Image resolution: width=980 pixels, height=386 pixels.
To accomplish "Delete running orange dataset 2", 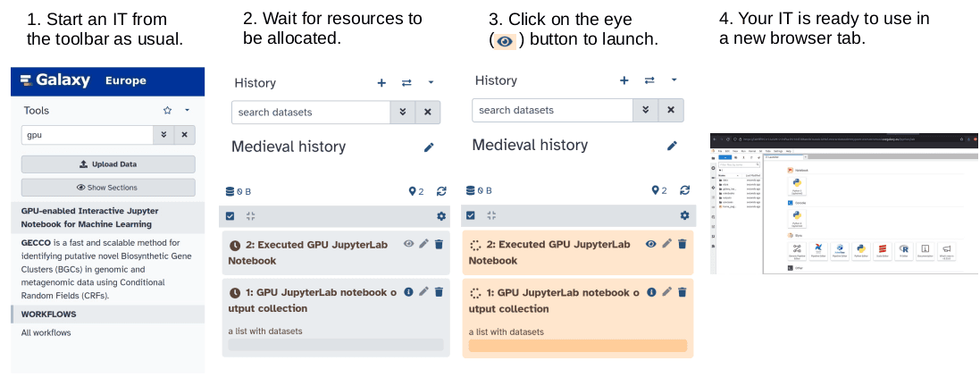I will [682, 244].
